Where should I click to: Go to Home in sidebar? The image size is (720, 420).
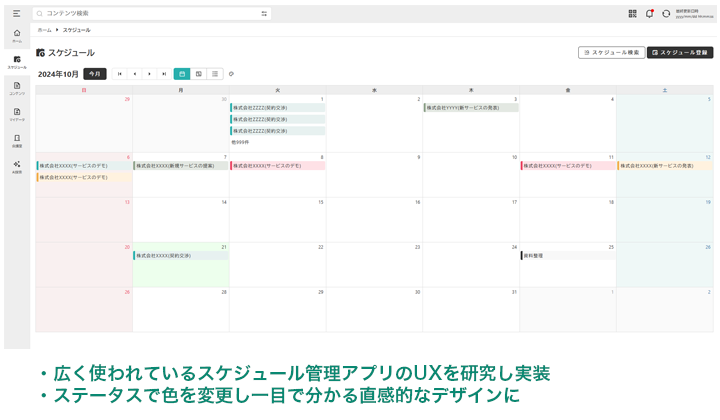click(x=17, y=36)
